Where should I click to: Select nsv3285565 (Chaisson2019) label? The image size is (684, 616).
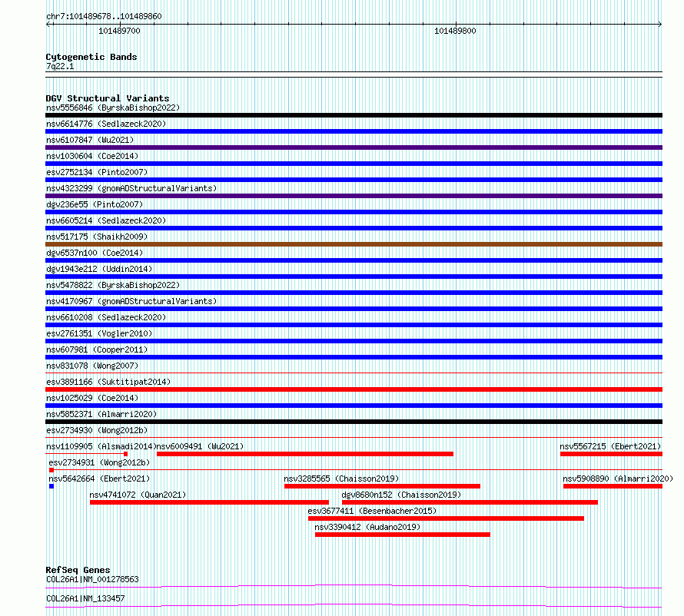click(x=341, y=479)
